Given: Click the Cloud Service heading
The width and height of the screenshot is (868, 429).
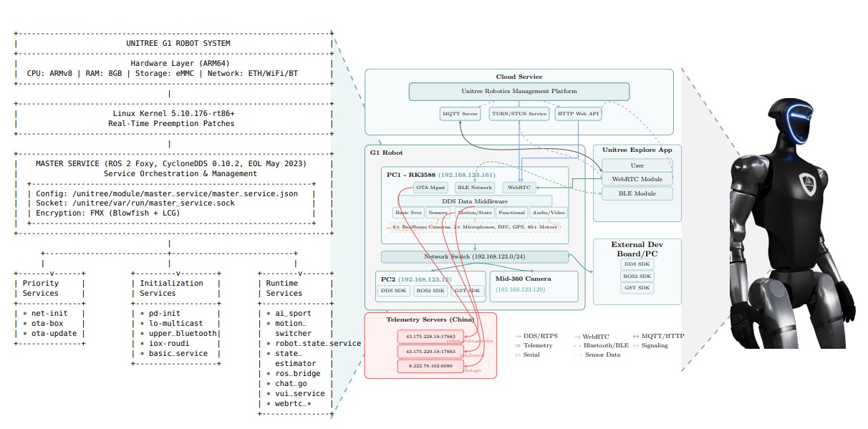Looking at the screenshot, I should pos(519,77).
